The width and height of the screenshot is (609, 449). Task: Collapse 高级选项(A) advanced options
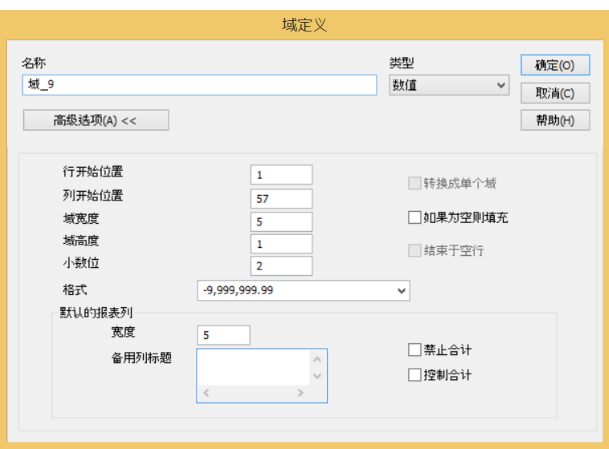click(x=95, y=120)
